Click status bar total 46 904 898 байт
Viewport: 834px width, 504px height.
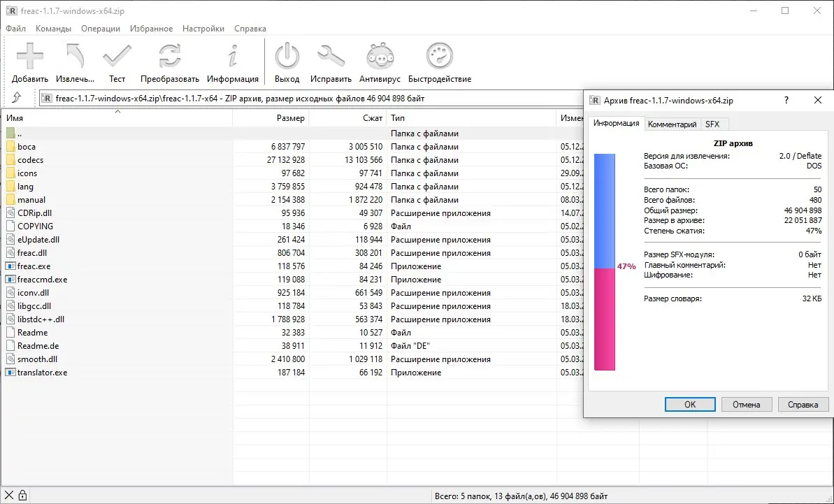click(580, 496)
